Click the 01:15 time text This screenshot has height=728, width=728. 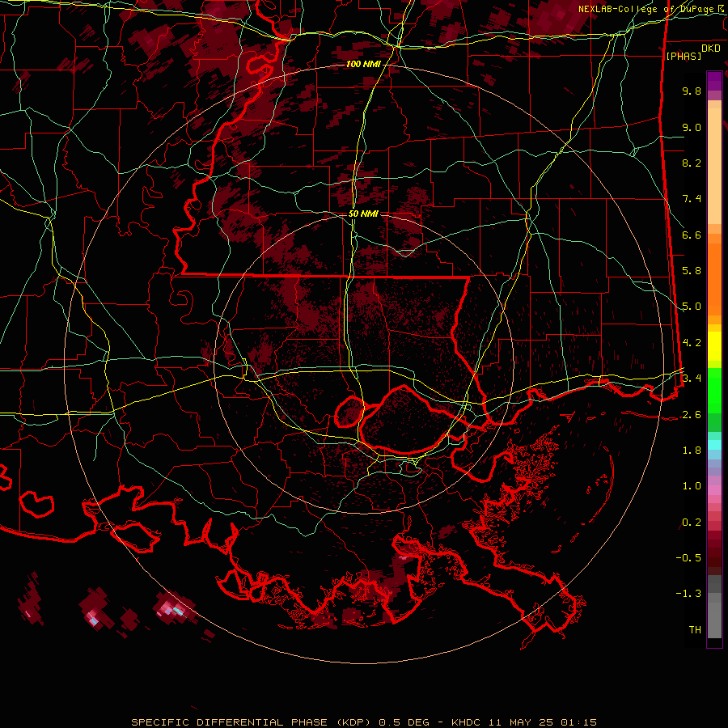tap(578, 722)
